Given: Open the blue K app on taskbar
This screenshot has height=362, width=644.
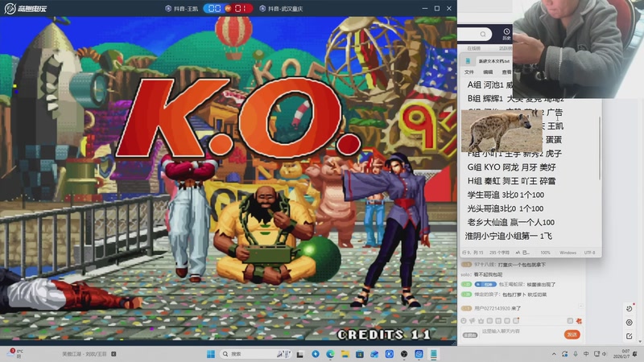Looking at the screenshot, I should [390, 354].
